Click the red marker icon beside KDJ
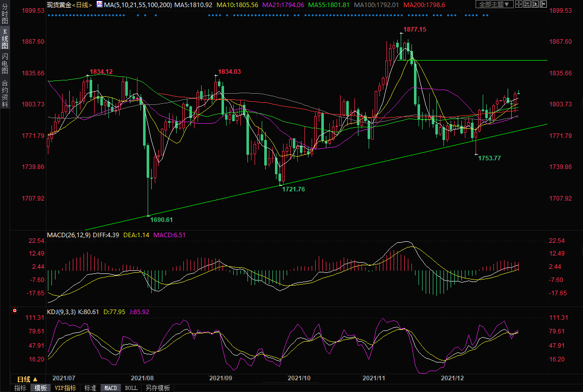Screen dimensions: 583x392 (15, 311)
